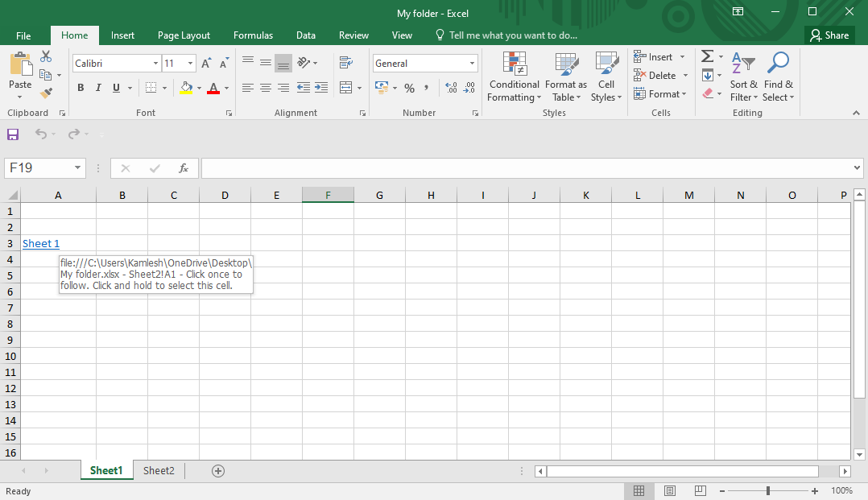Expand Format as Table menu

(566, 77)
